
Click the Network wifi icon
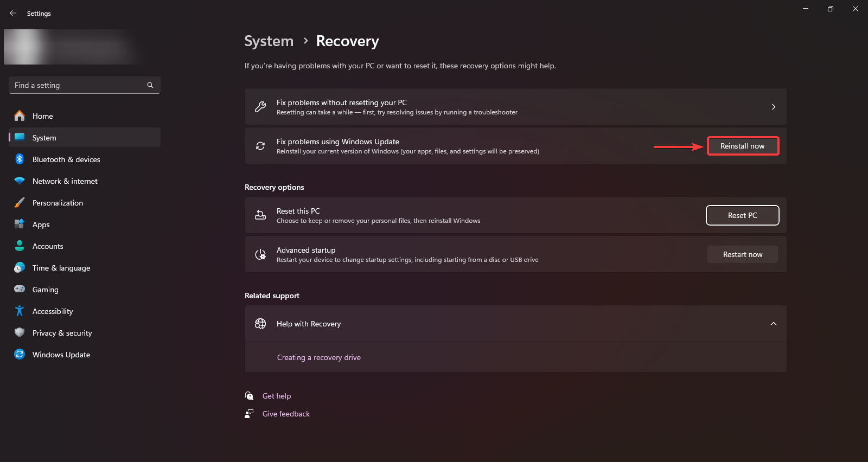tap(20, 181)
